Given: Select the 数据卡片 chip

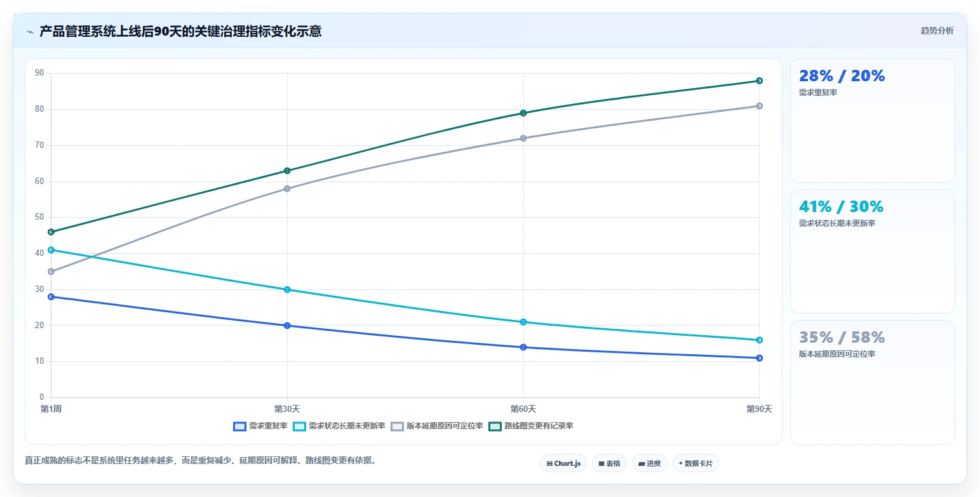Looking at the screenshot, I should click(695, 463).
